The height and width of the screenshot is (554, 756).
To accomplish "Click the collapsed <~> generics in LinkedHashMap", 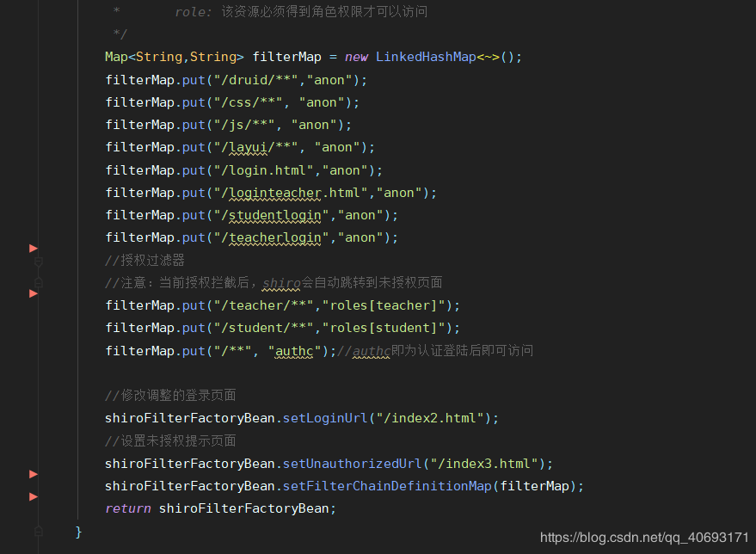I will coord(488,57).
